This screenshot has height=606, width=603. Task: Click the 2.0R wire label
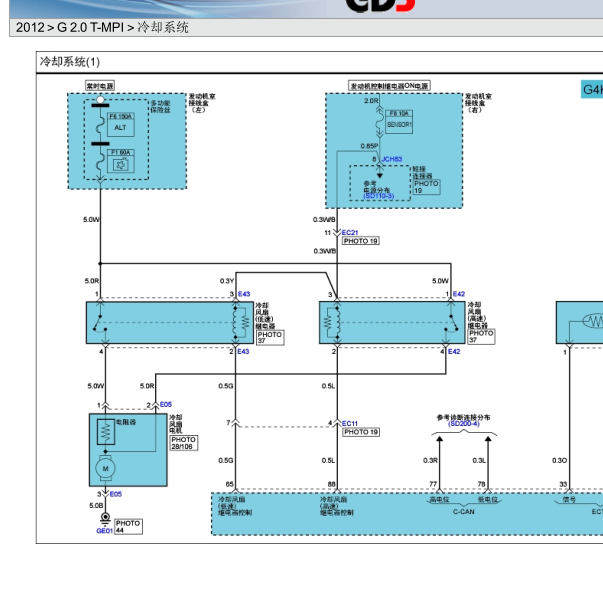(371, 100)
